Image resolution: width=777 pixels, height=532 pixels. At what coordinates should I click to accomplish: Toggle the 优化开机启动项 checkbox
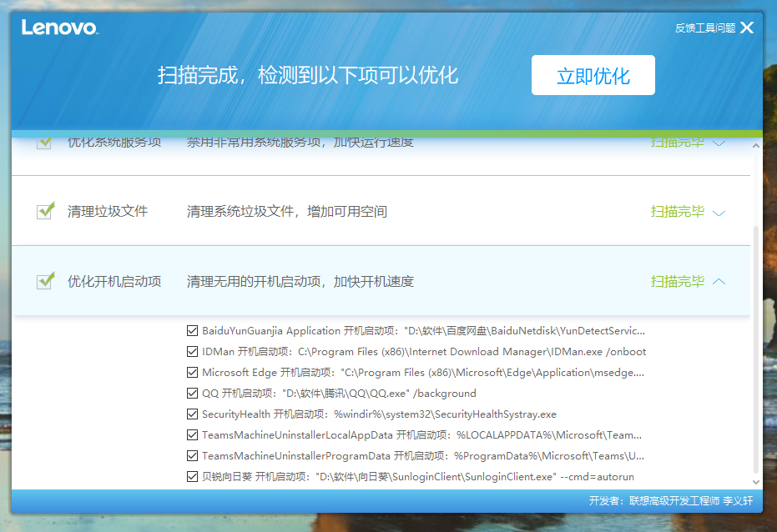(x=45, y=281)
